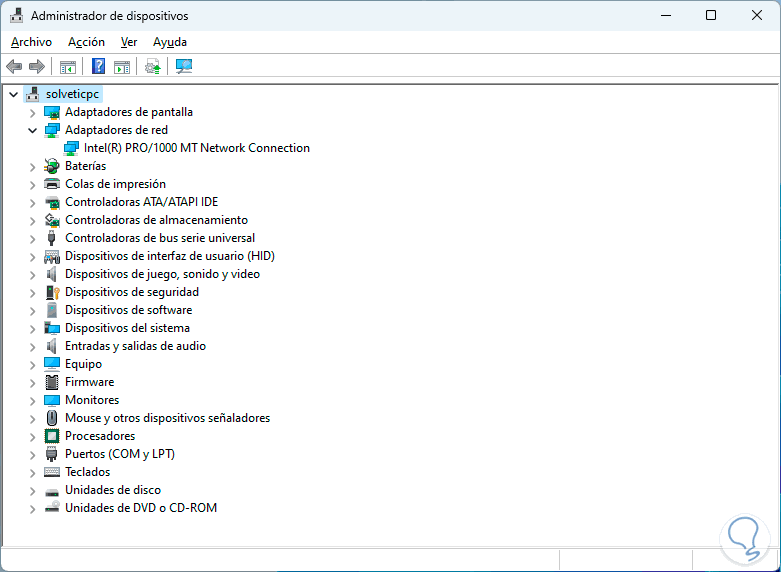
Task: Expand Dispositivos de juego, sonido y video chevron
Action: pos(33,275)
